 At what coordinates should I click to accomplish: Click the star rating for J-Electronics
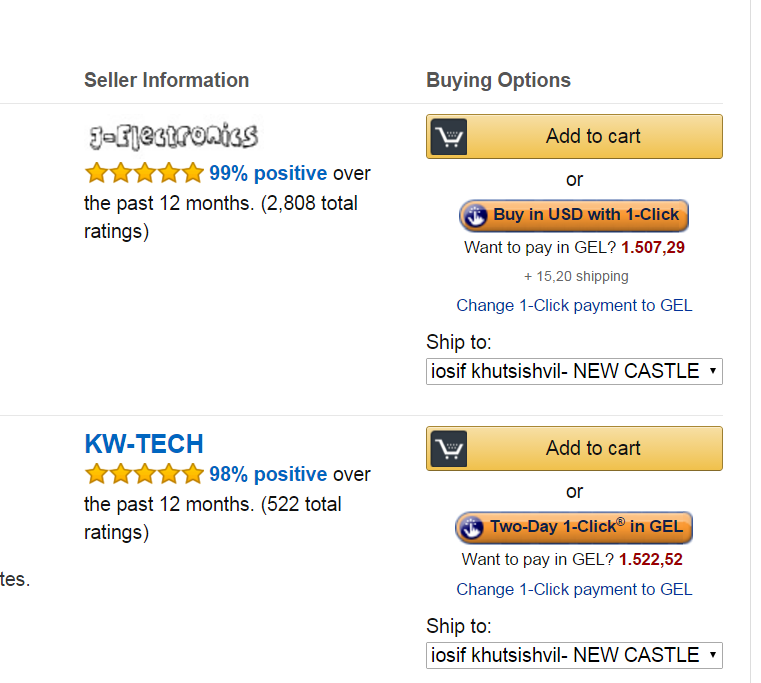point(144,173)
